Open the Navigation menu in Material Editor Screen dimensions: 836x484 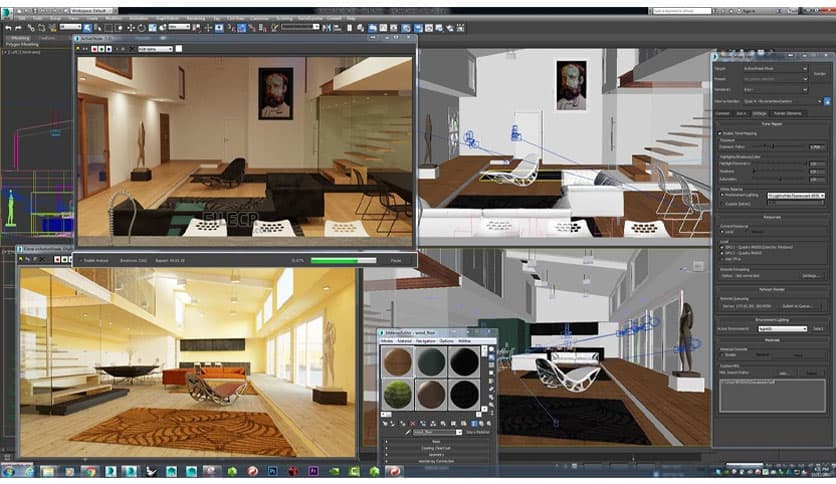pyautogui.click(x=425, y=341)
